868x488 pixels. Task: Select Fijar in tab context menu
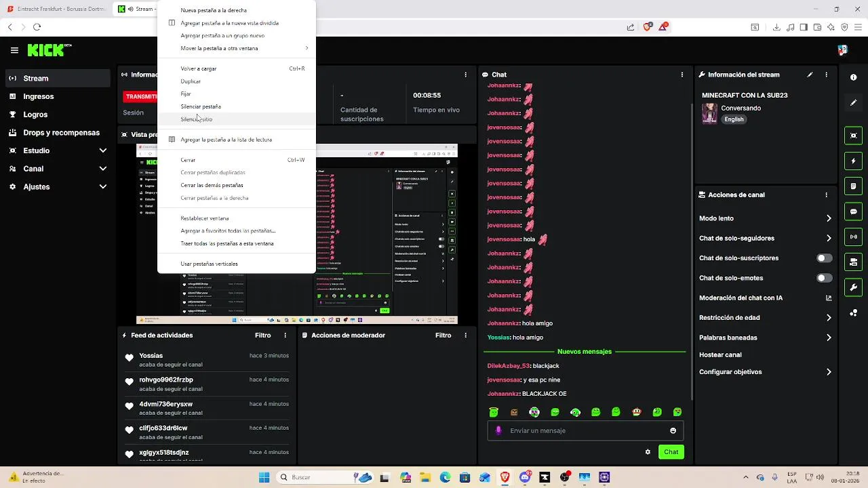click(x=237, y=94)
